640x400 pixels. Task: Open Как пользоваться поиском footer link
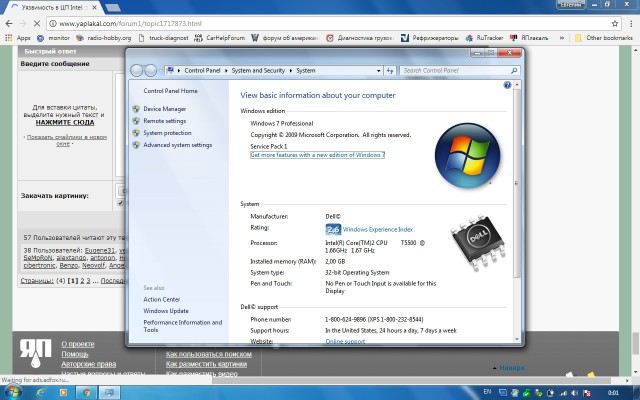pos(209,354)
